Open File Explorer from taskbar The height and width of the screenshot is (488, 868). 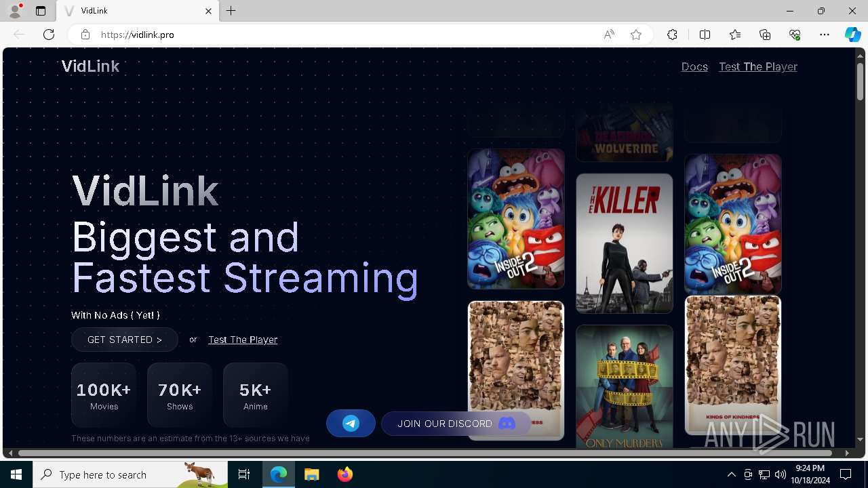coord(311,474)
